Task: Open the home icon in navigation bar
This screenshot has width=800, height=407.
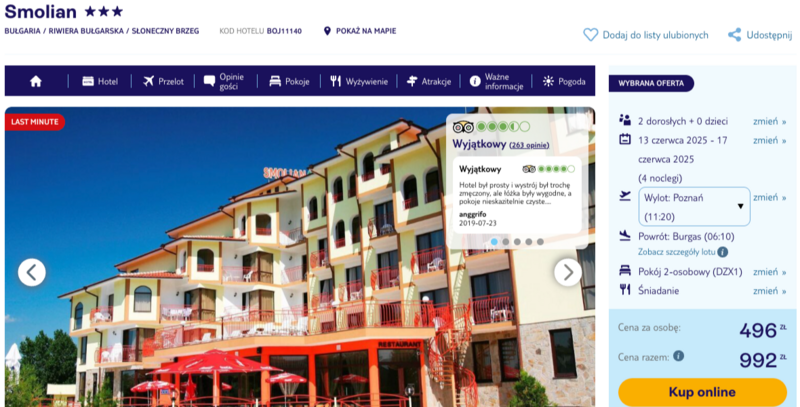Action: [x=36, y=81]
